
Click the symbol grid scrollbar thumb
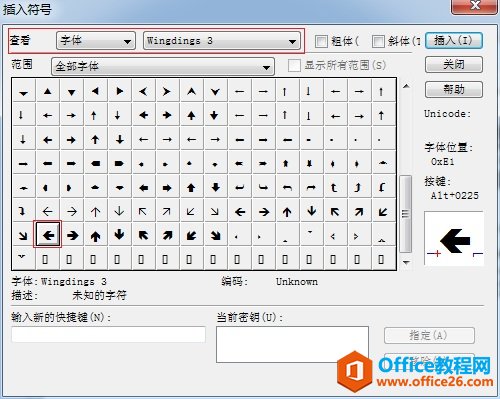(406, 214)
